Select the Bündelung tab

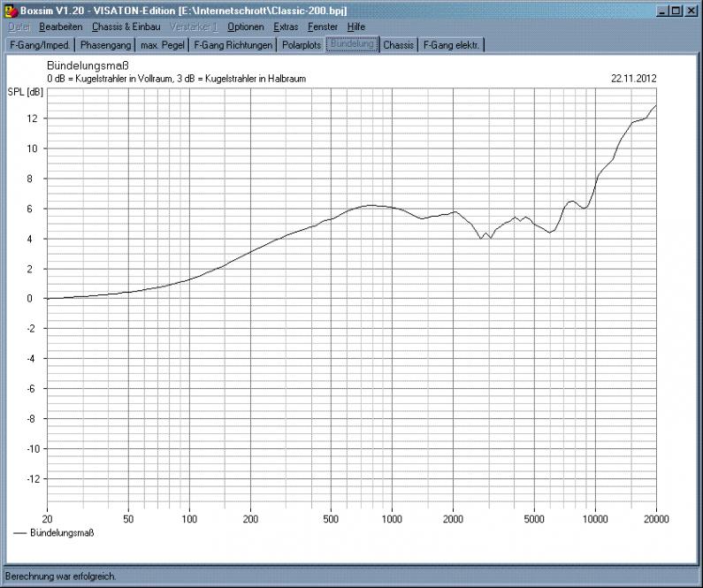pos(352,44)
